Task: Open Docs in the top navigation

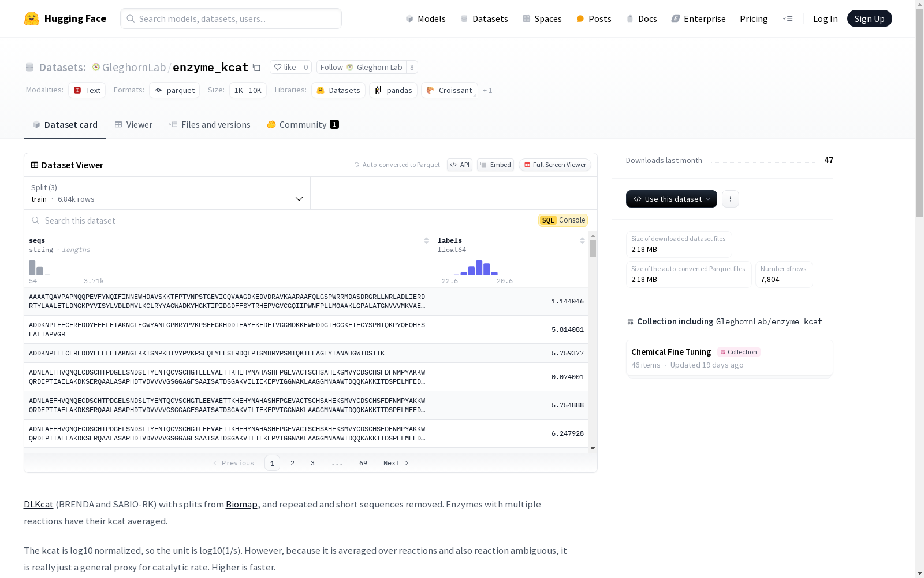Action: tap(642, 18)
